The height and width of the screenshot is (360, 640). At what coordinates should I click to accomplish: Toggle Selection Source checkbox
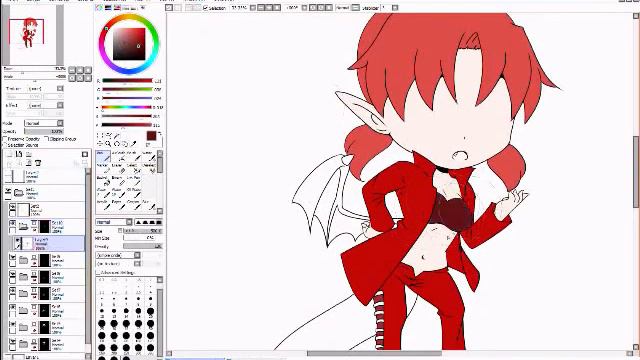5,145
